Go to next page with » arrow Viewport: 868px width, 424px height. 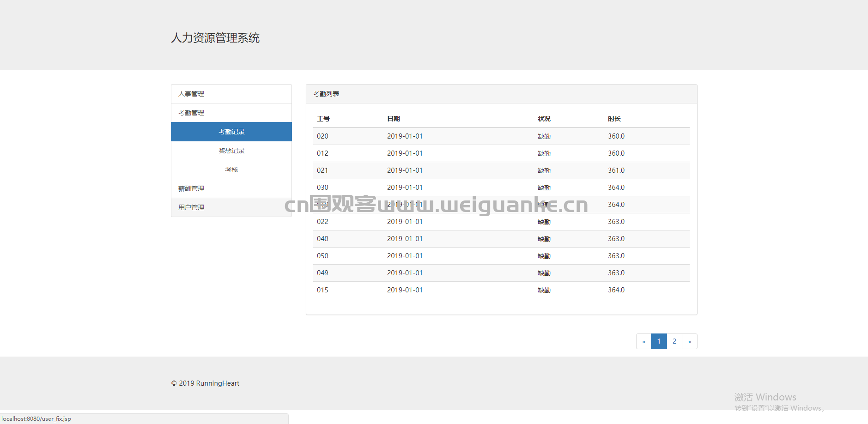point(690,341)
